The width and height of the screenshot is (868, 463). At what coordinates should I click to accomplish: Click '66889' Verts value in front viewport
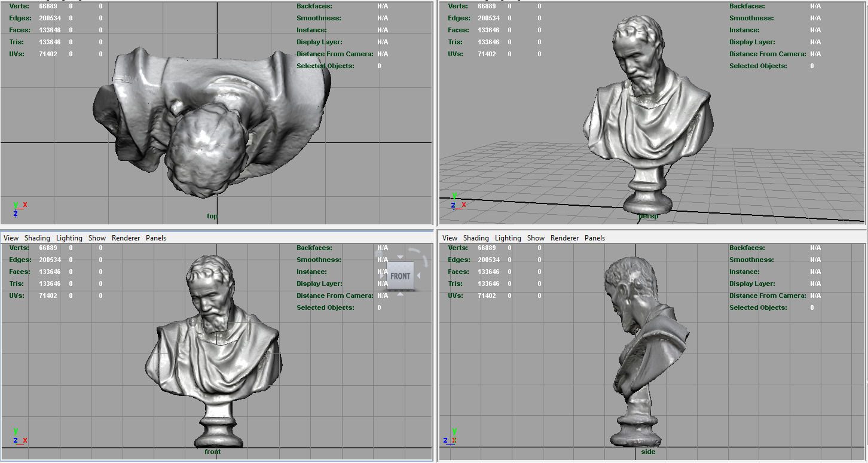pos(48,248)
